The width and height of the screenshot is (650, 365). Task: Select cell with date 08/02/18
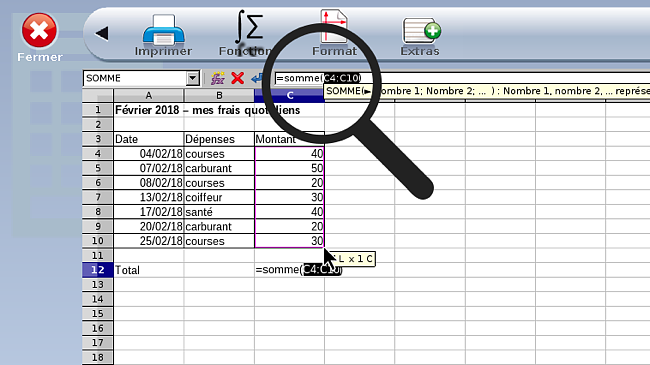point(148,183)
